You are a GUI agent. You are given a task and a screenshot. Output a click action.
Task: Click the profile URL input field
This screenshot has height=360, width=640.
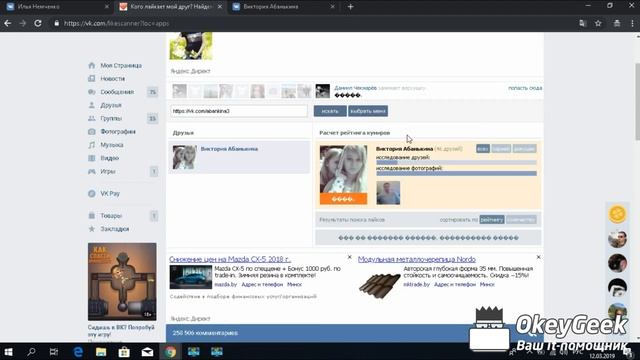(239, 111)
